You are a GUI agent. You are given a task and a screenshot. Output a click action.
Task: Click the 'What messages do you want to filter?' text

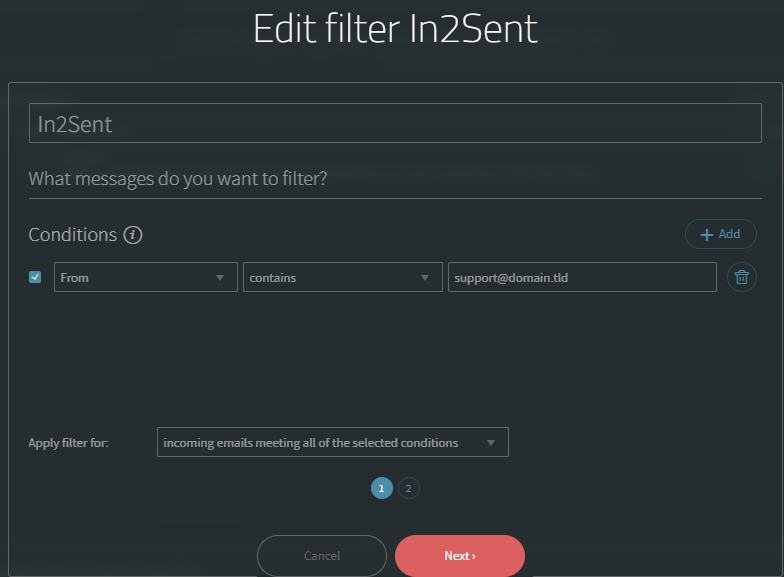tap(178, 179)
